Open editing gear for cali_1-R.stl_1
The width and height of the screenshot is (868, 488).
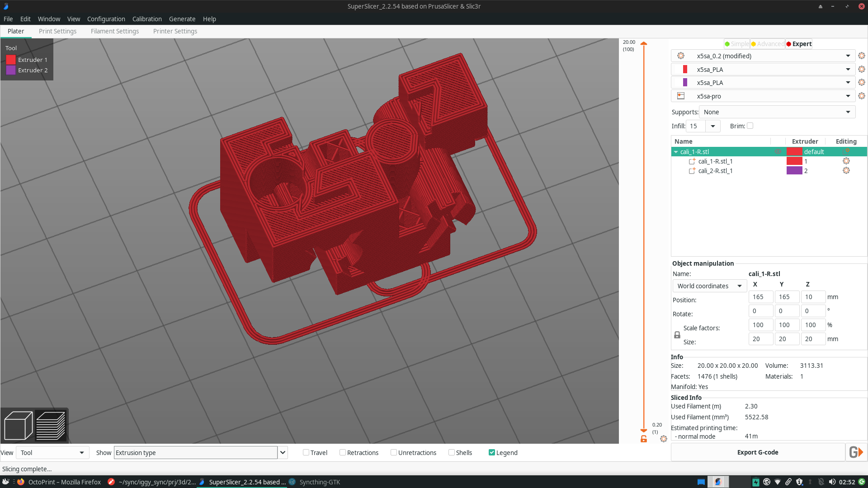pyautogui.click(x=846, y=161)
